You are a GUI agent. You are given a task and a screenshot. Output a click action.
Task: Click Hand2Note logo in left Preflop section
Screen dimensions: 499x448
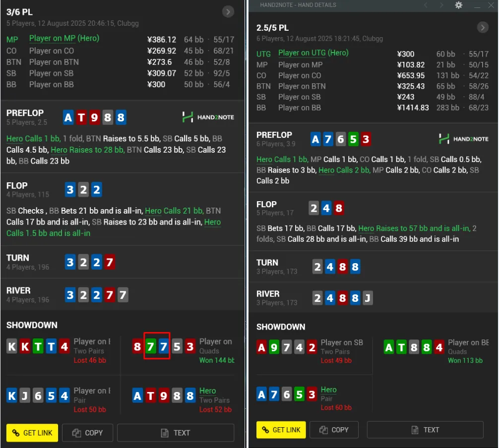point(208,117)
